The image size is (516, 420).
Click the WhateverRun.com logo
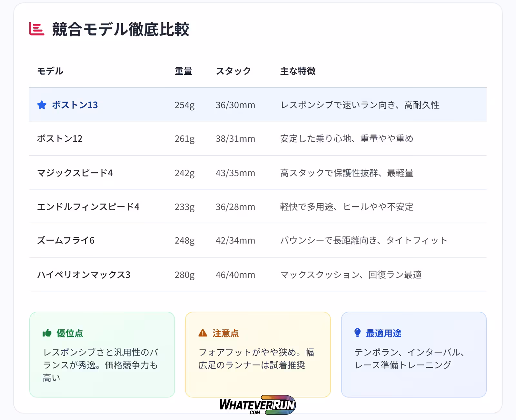(257, 405)
